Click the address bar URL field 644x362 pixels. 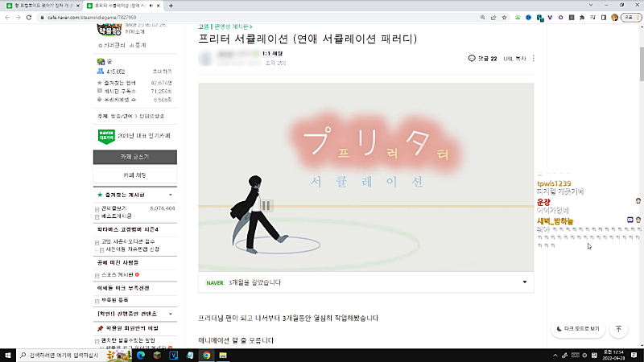tap(263, 18)
